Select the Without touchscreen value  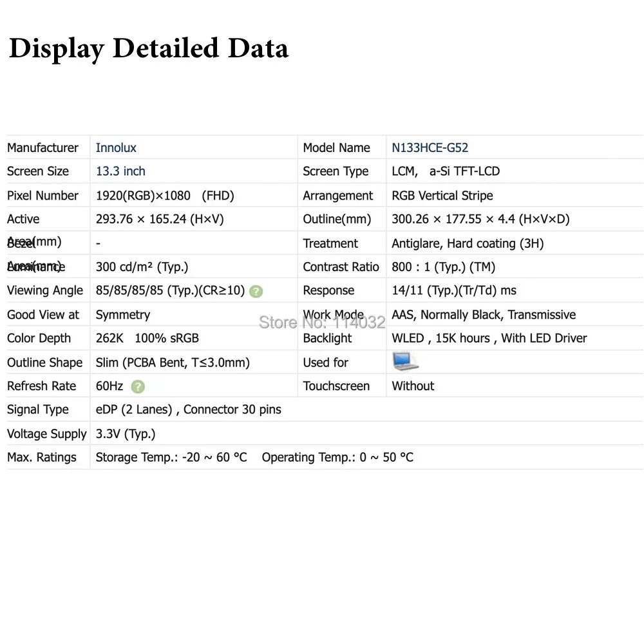(413, 386)
